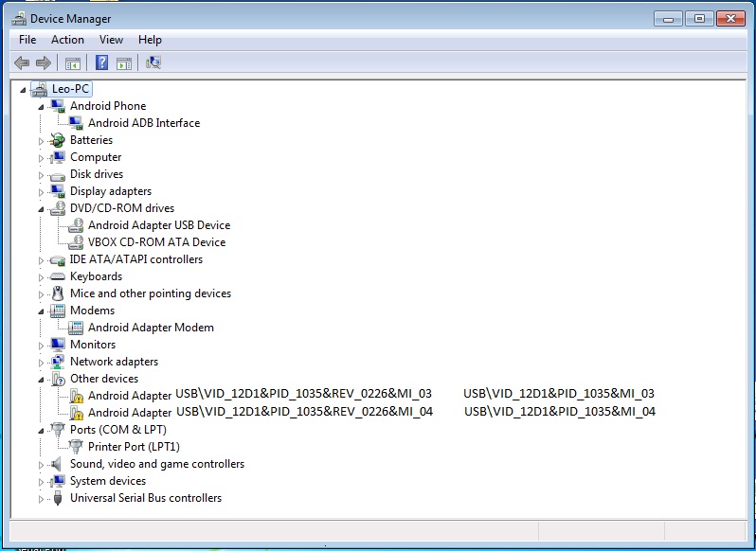Expand the Network adapters node
Screen dimensions: 756x551
pos(41,363)
